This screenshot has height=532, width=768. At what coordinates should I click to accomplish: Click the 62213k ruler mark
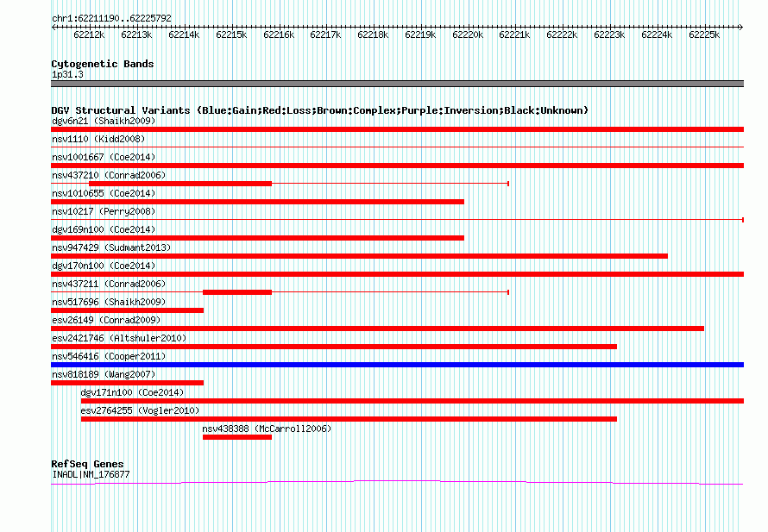pos(136,34)
